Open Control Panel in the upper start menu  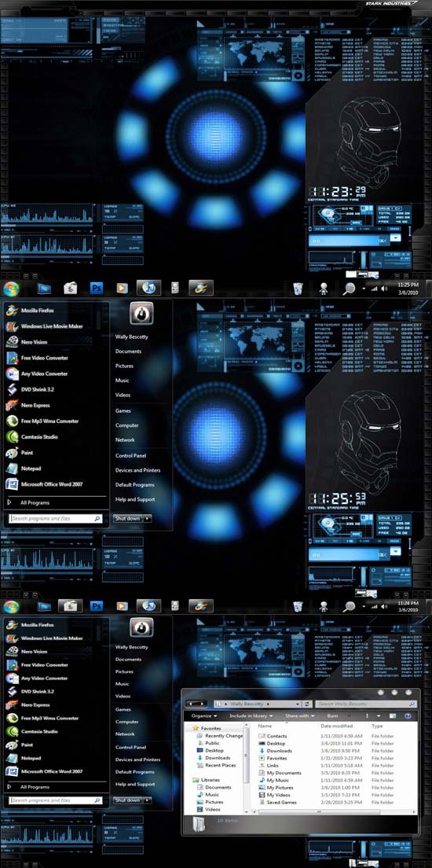pyautogui.click(x=130, y=455)
